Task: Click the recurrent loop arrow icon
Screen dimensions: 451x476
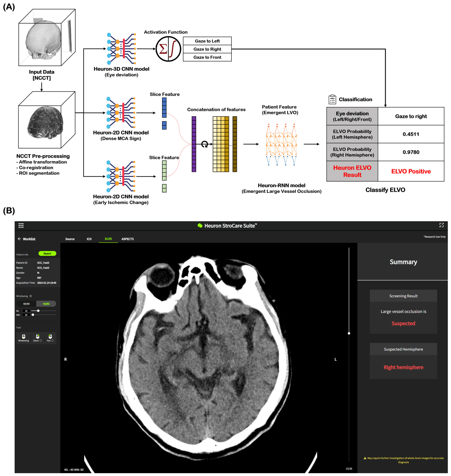Action: (x=205, y=144)
